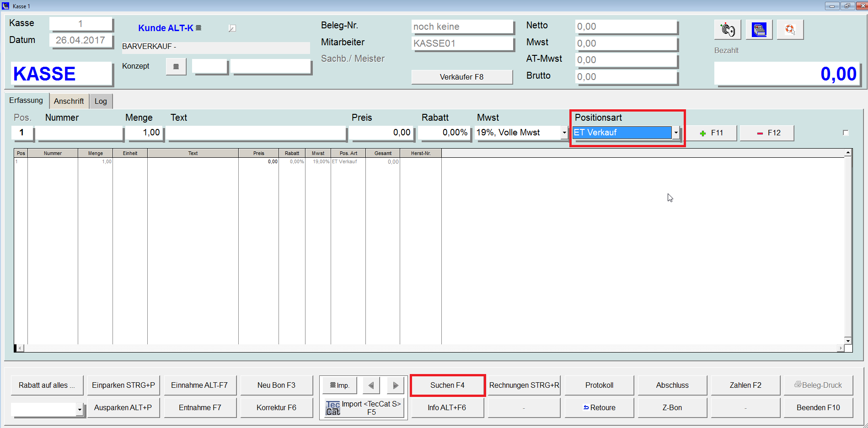Screen dimensions: 868x428
Task: Click Beenden F10 button
Action: coord(818,408)
